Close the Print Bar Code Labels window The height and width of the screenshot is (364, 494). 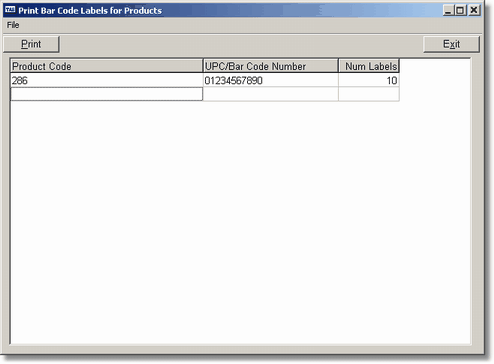473,10
